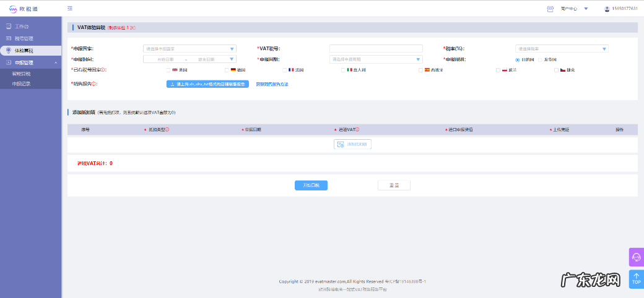Collapse sidebar using the hamburger menu icon
This screenshot has height=298, width=644.
coord(70,9)
